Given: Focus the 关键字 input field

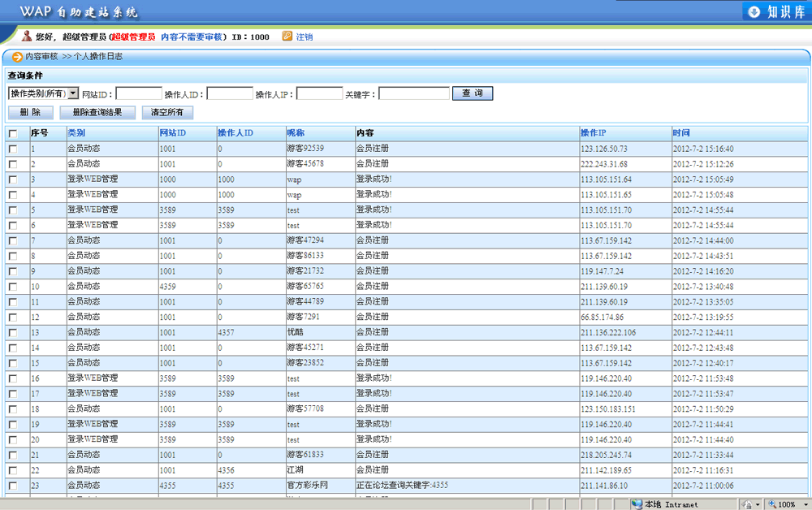Looking at the screenshot, I should (x=414, y=93).
